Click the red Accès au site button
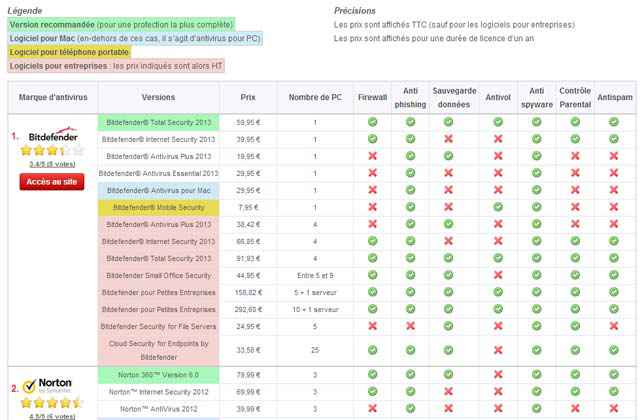The height and width of the screenshot is (420, 640). [x=52, y=182]
